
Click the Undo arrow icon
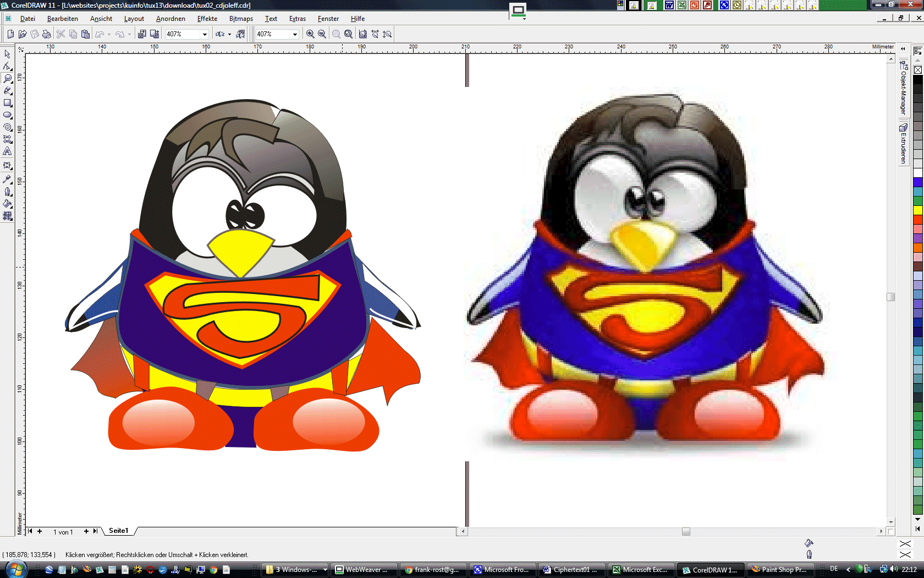(100, 34)
